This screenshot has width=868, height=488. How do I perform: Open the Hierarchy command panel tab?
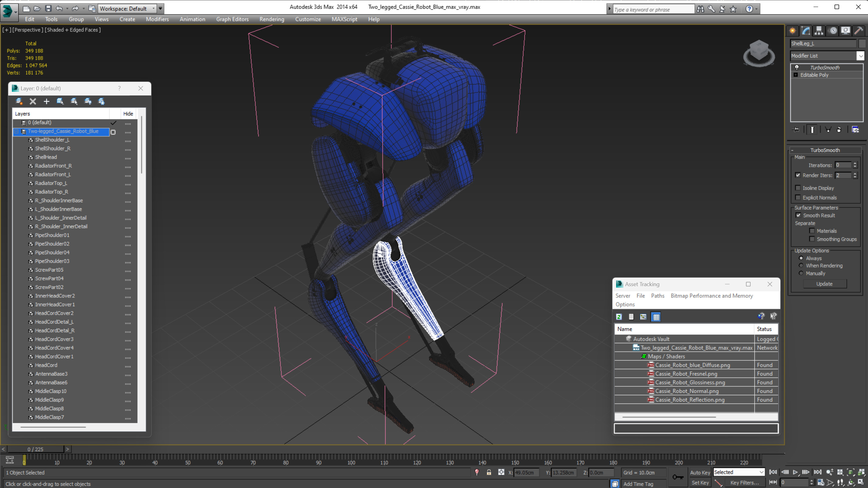(x=818, y=31)
